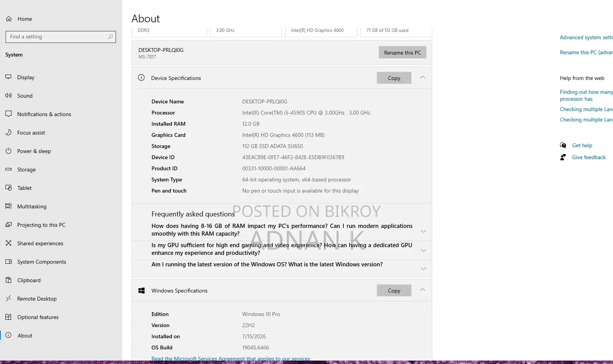Click the Power & sleep icon
613x364 pixels.
[8, 151]
